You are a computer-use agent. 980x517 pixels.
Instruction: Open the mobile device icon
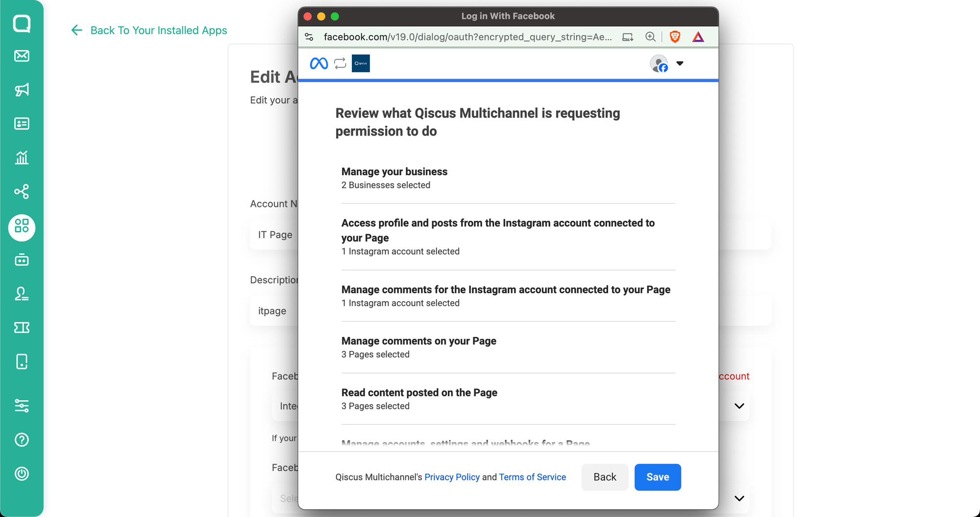click(x=22, y=361)
